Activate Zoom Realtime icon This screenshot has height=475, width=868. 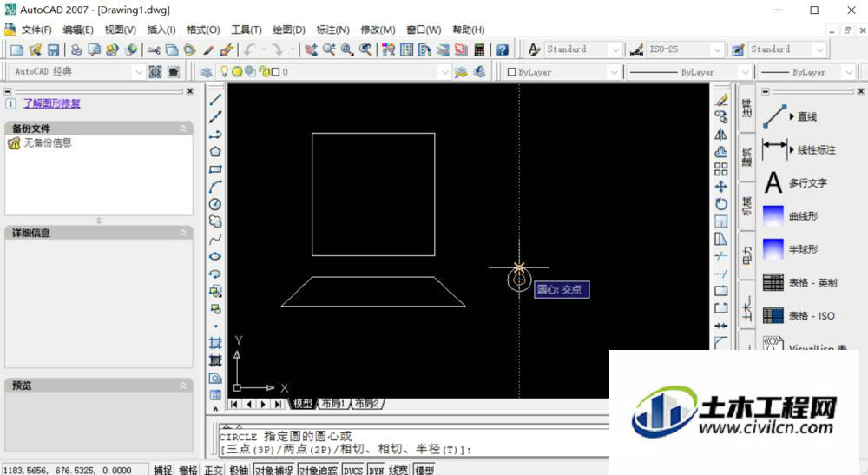click(x=329, y=49)
